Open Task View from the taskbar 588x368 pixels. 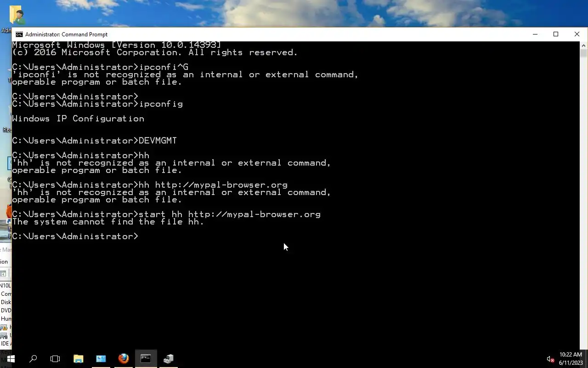click(55, 359)
